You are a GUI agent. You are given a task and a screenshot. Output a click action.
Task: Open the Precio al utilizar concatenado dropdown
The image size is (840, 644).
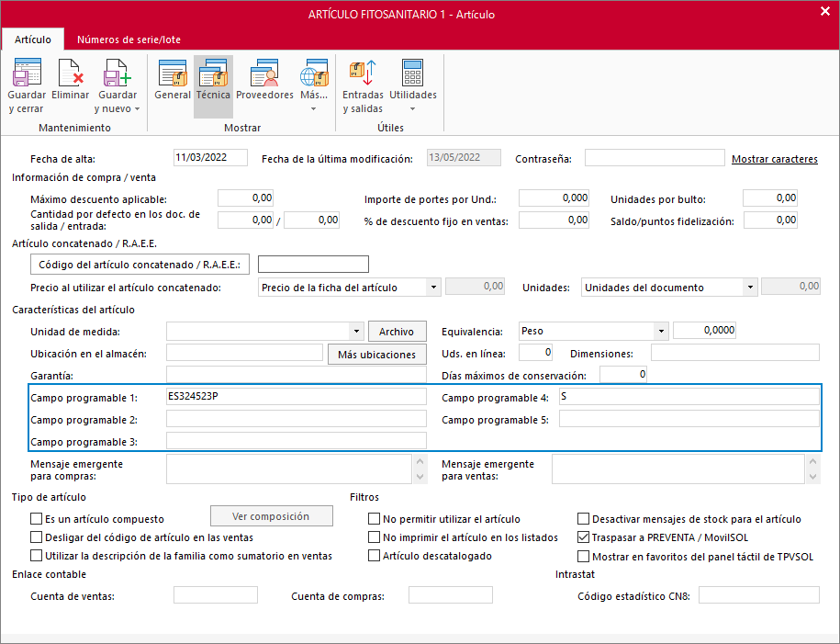(433, 288)
